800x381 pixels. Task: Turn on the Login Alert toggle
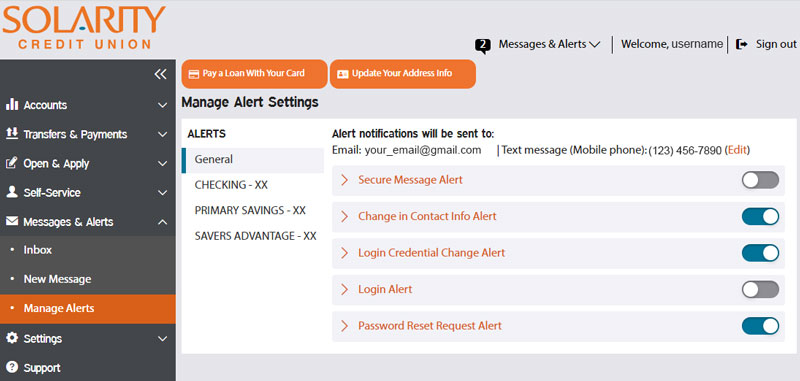pos(760,289)
